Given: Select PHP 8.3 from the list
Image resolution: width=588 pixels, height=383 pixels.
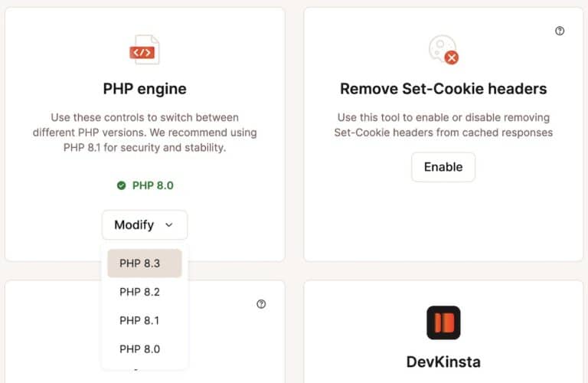Looking at the screenshot, I should [145, 264].
